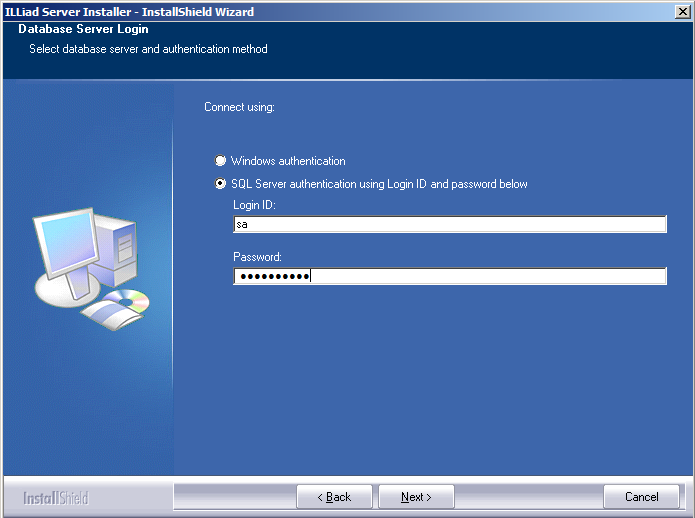695x518 pixels.
Task: Focus the Password input field
Action: [449, 276]
